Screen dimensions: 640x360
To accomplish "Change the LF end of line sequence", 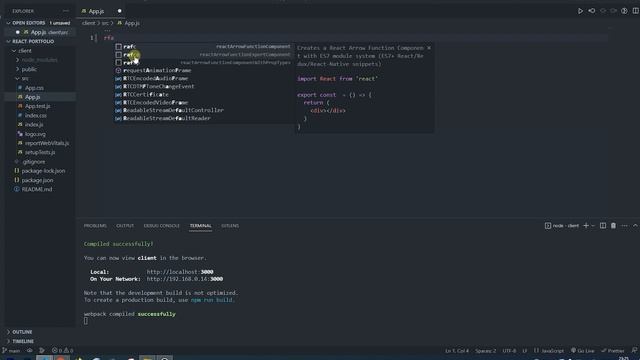I will click(x=524, y=351).
